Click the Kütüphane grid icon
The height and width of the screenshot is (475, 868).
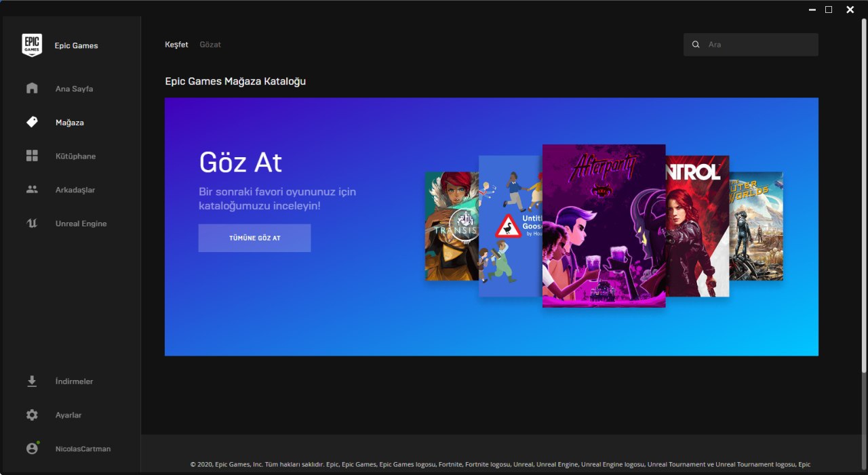[x=32, y=156]
